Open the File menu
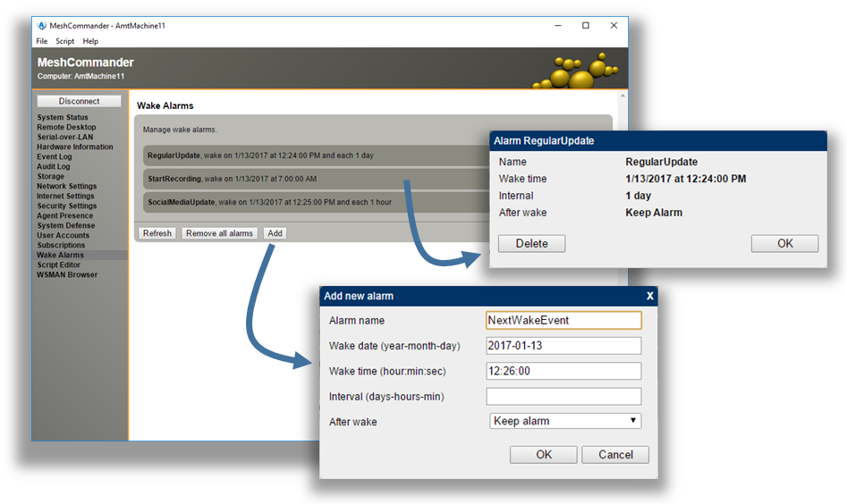This screenshot has height=504, width=847. coord(42,41)
